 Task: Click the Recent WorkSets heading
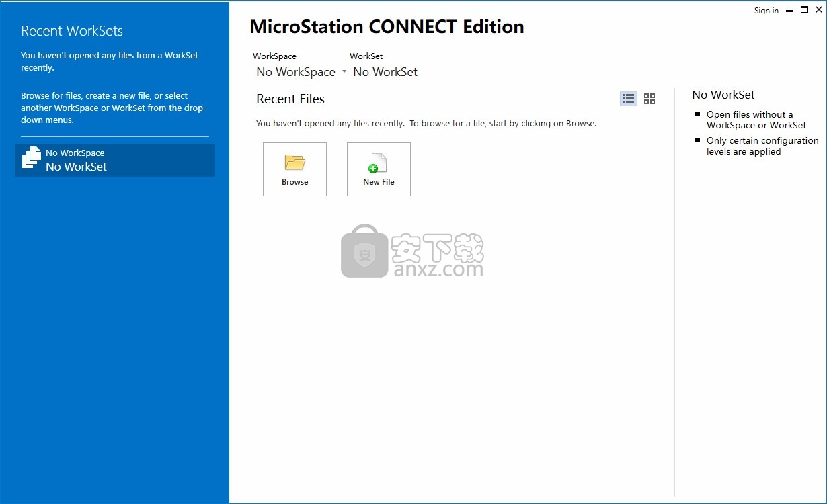[72, 31]
